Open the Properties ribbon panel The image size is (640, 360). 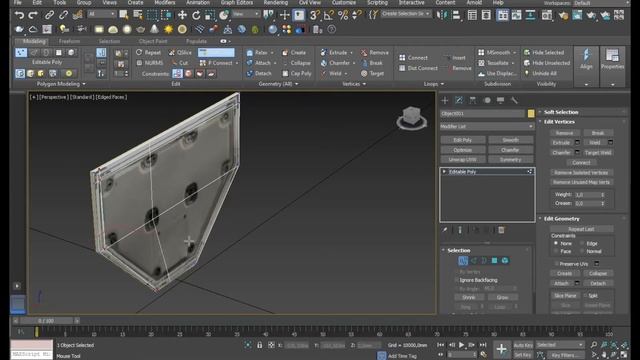[x=612, y=59]
